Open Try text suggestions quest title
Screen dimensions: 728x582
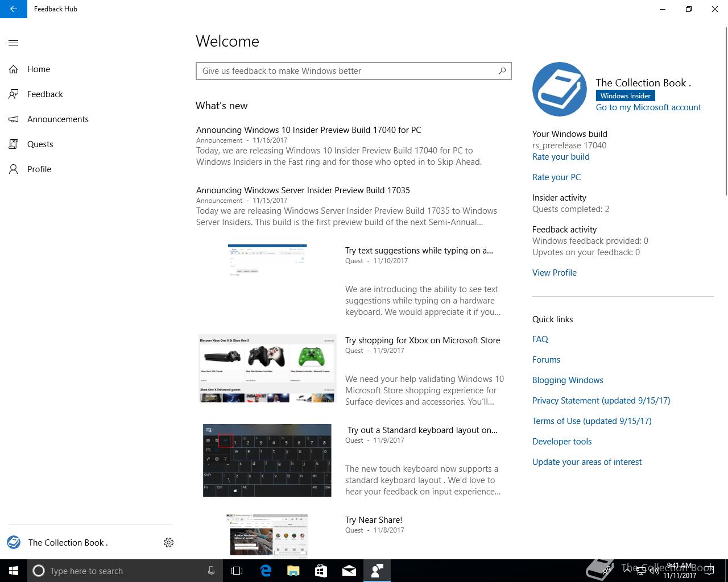pyautogui.click(x=419, y=251)
